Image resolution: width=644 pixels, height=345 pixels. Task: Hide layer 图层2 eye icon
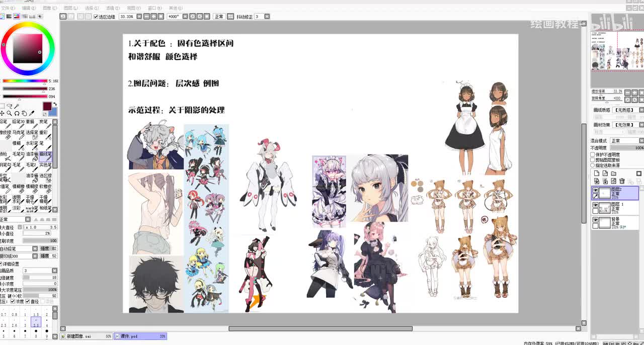596,190
